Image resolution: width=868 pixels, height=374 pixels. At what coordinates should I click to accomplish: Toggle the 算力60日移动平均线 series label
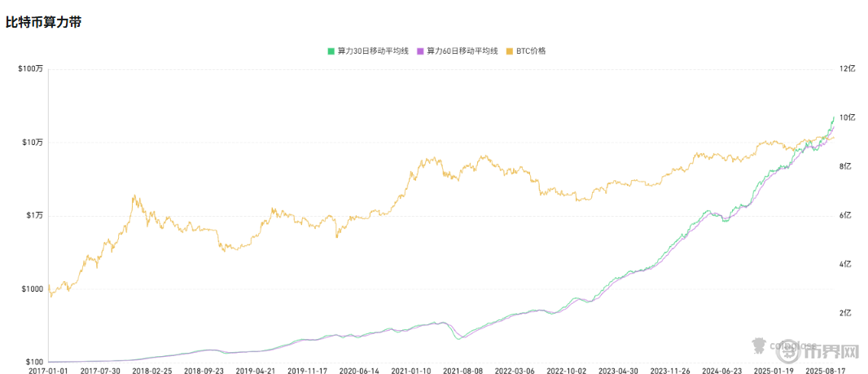pos(461,51)
